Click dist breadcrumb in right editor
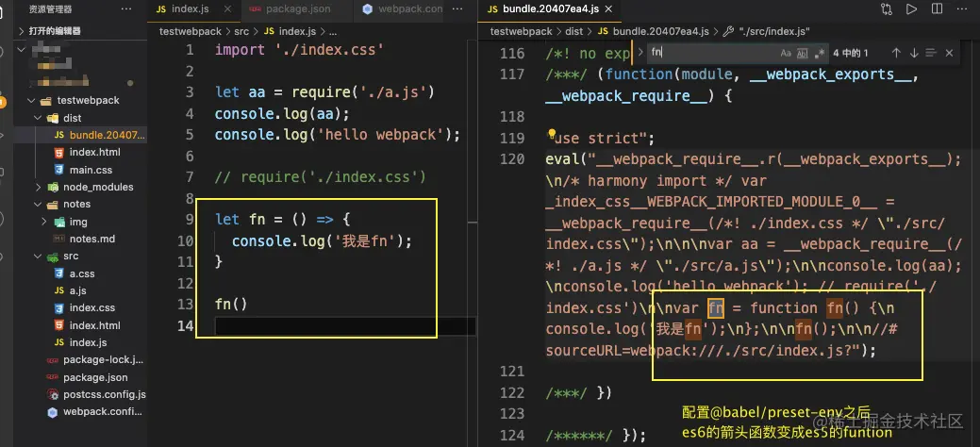 tap(573, 31)
